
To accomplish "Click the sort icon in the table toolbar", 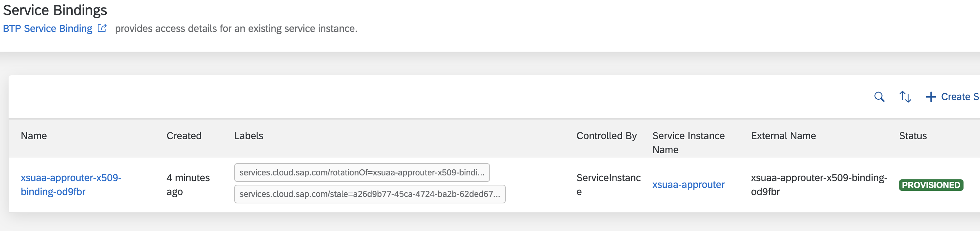I will [x=905, y=97].
